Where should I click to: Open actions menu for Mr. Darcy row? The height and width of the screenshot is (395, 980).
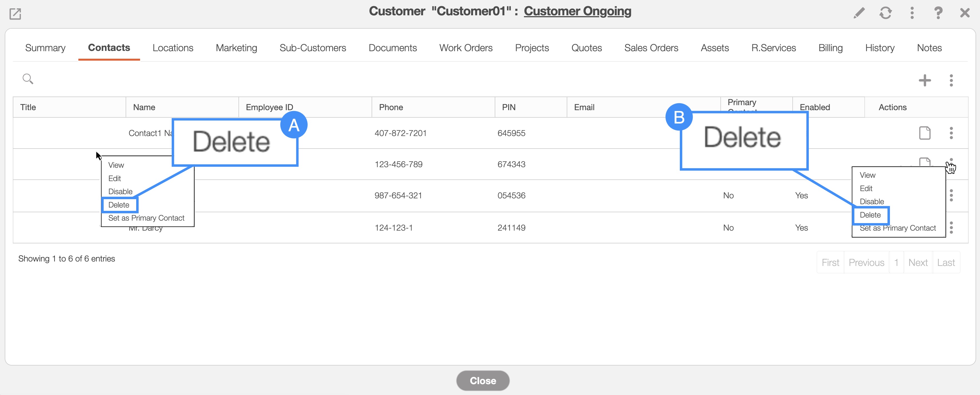951,227
